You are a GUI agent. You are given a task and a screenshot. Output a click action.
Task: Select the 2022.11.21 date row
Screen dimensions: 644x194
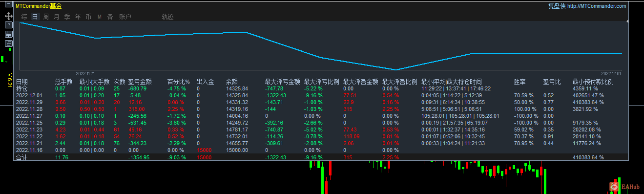pyautogui.click(x=29, y=143)
